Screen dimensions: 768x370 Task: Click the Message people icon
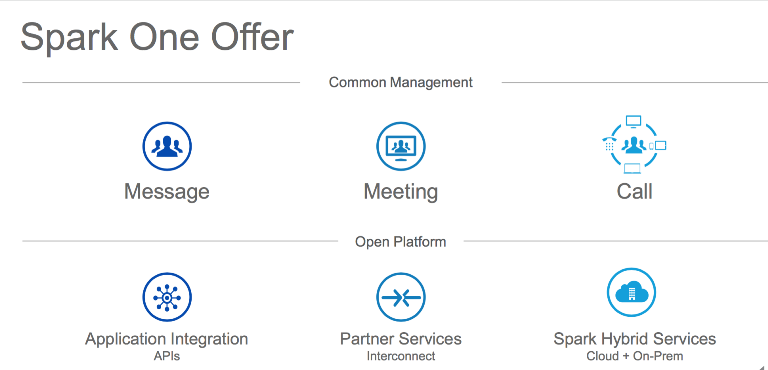coord(167,146)
